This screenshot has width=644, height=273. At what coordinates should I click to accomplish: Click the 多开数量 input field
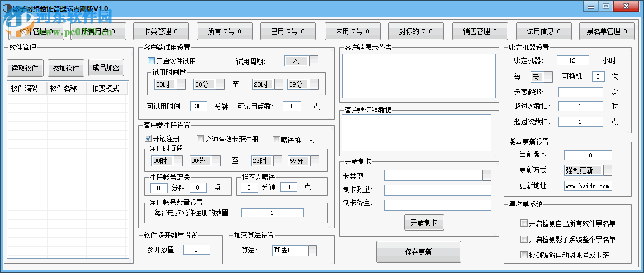click(x=196, y=250)
